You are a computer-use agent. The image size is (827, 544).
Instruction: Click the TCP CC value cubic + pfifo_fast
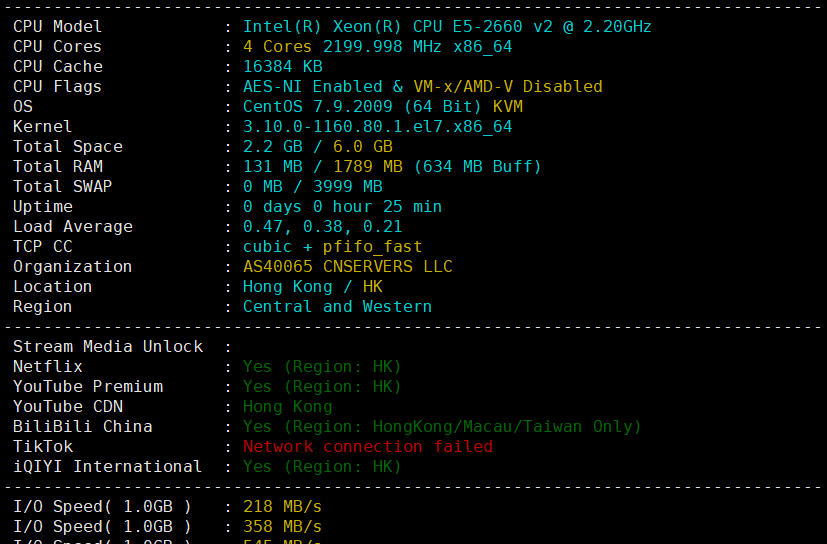pyautogui.click(x=332, y=247)
